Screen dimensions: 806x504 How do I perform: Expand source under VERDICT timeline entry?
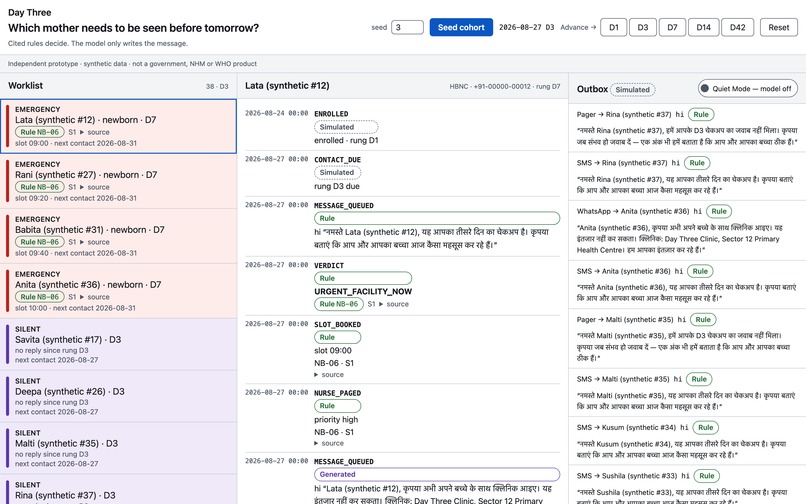coord(393,304)
